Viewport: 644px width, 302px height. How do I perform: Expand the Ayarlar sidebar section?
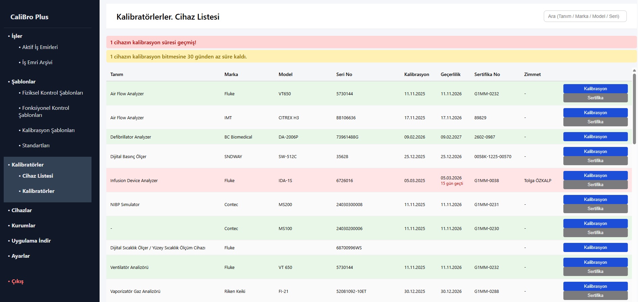(x=21, y=256)
